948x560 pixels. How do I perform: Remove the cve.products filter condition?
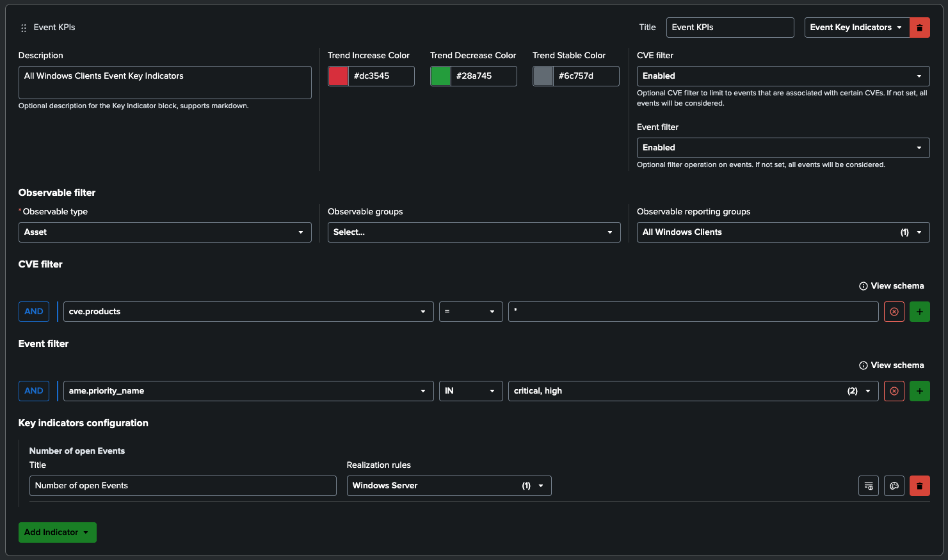point(894,312)
